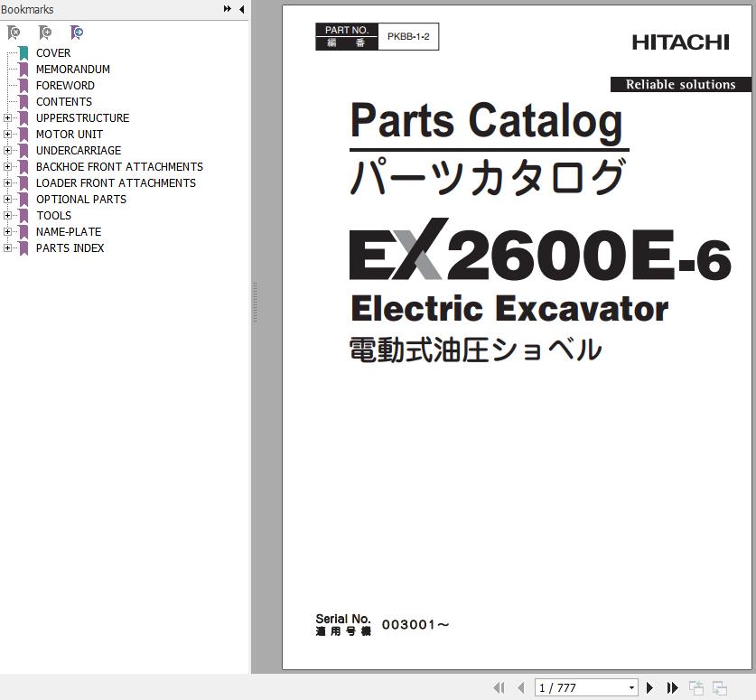Click the Electric Excavator subtitle
The image size is (756, 700).
point(509,309)
